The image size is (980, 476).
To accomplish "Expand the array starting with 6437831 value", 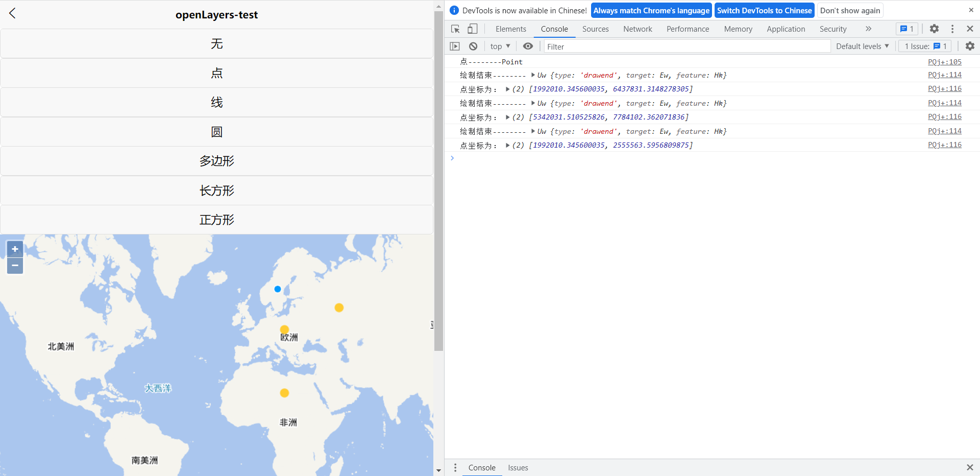I will point(508,89).
